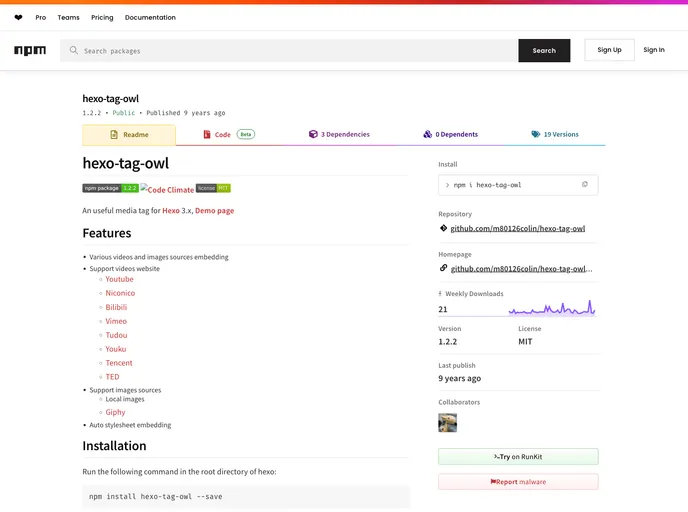
Task: Click the Code tab file icon
Action: coord(207,134)
